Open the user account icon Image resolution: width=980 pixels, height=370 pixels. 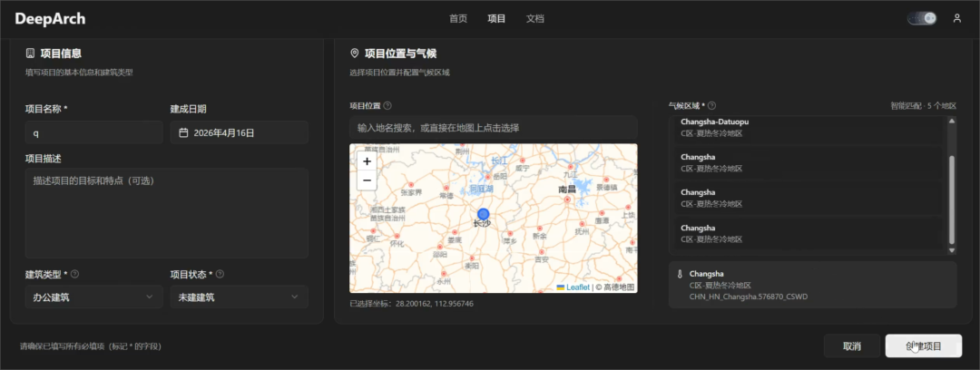(x=957, y=18)
